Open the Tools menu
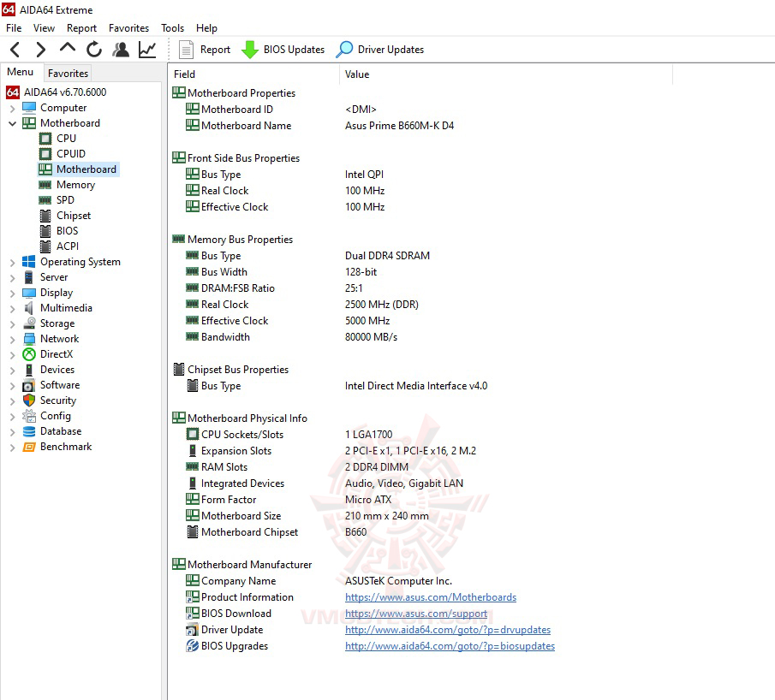775x700 pixels. click(x=172, y=27)
